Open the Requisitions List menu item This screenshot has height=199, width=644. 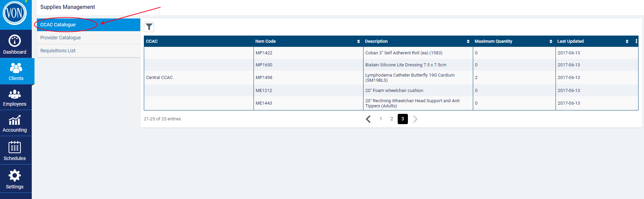(x=88, y=51)
